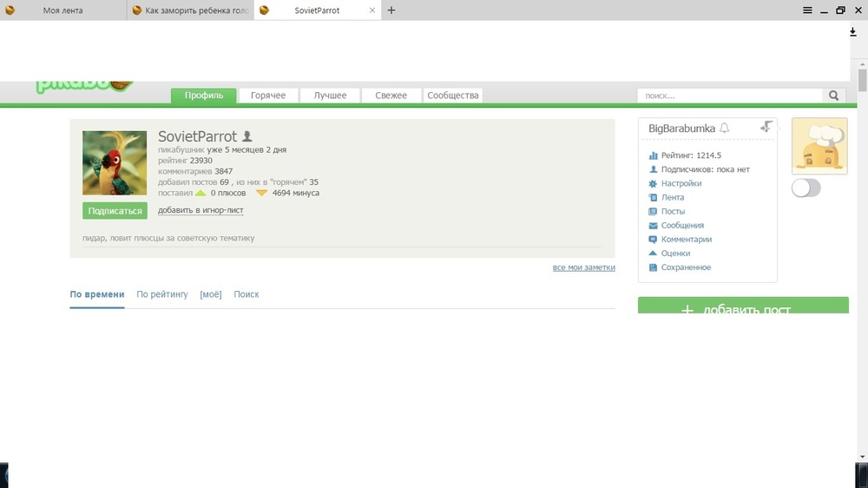Open the все мои заметки link
Viewport: 868px width, 488px height.
coord(583,267)
